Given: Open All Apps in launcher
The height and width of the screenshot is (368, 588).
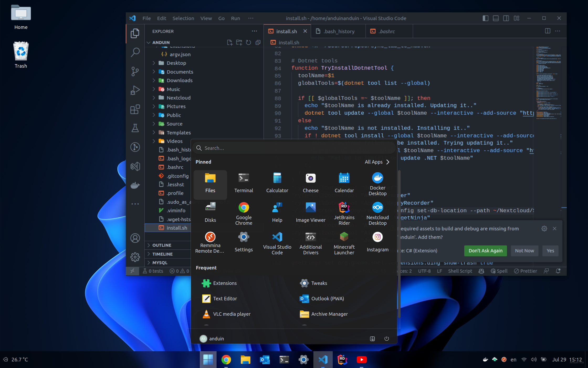Looking at the screenshot, I should coord(377,162).
